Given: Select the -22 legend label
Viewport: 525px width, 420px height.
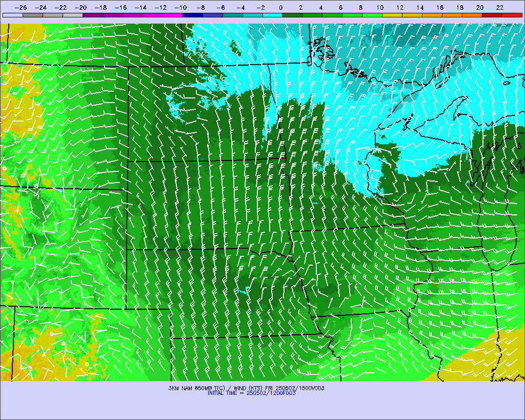Looking at the screenshot, I should [x=60, y=7].
